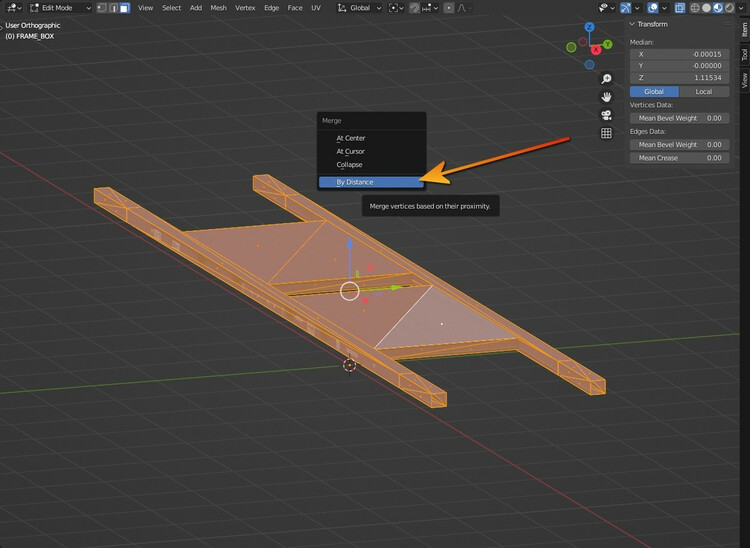Open the Tool sidebar tab
Image resolution: width=750 pixels, height=548 pixels.
tap(744, 54)
